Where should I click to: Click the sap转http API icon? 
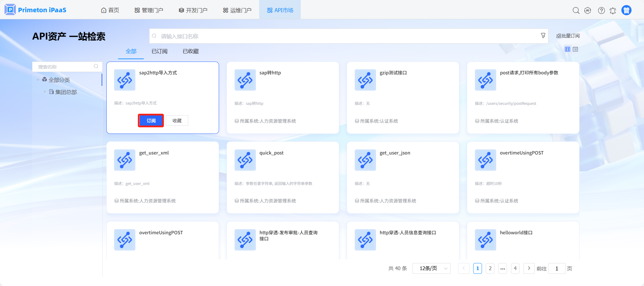pos(245,80)
